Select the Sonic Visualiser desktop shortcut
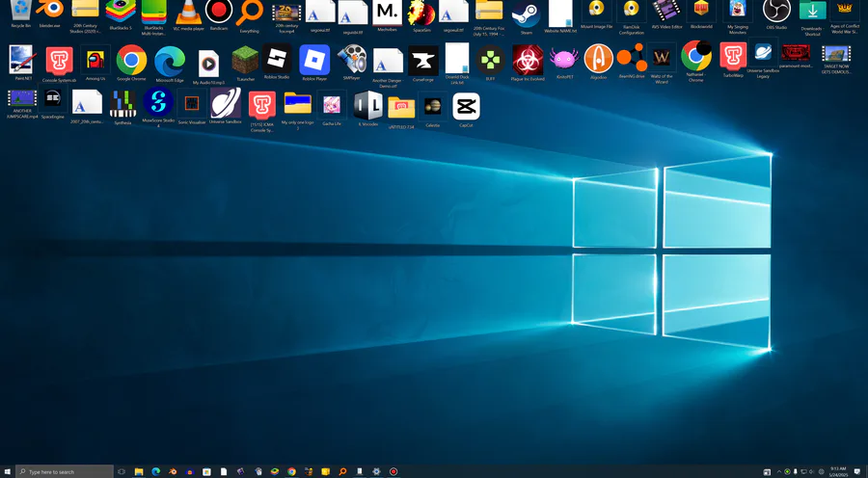Viewport: 868px width, 478px height. click(192, 107)
